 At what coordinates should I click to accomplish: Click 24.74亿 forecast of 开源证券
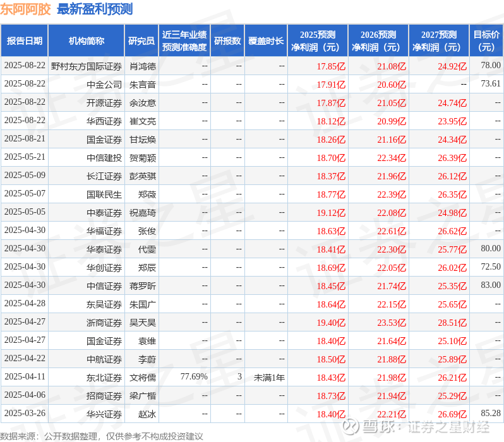click(x=452, y=103)
